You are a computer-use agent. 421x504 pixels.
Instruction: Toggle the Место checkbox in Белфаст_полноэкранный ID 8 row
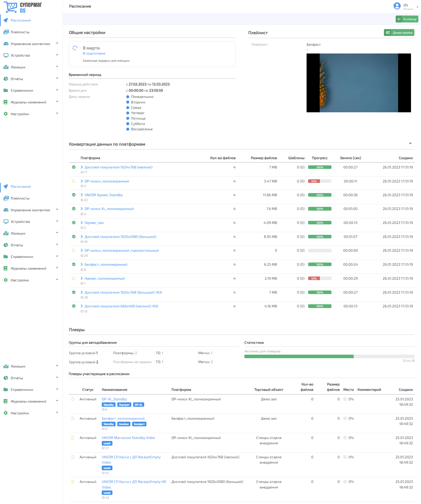[345, 418]
